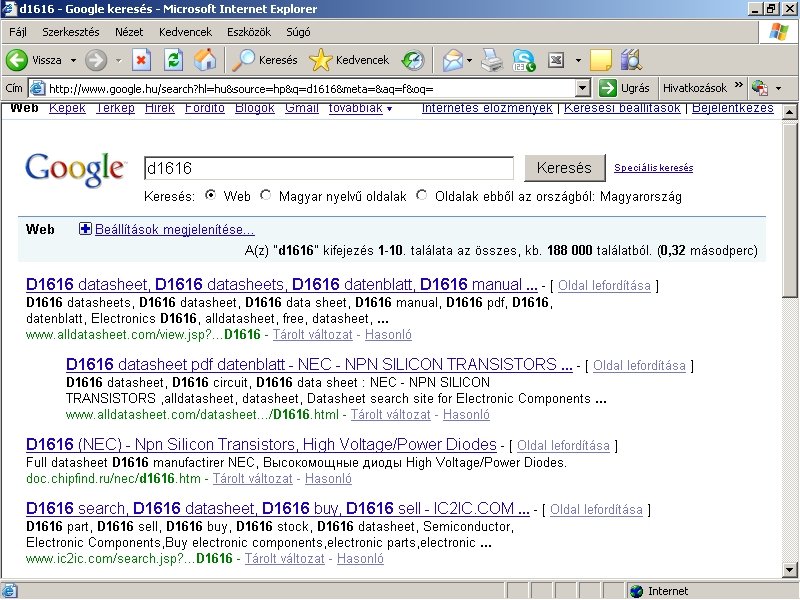
Task: Click the Google search input field
Action: tap(329, 168)
